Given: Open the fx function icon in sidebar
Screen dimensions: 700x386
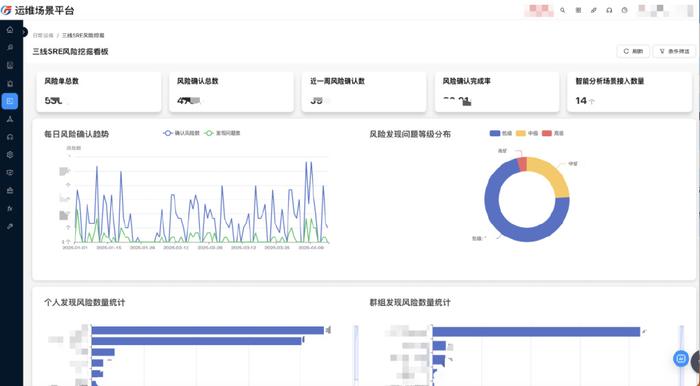Looking at the screenshot, I should pyautogui.click(x=10, y=208).
